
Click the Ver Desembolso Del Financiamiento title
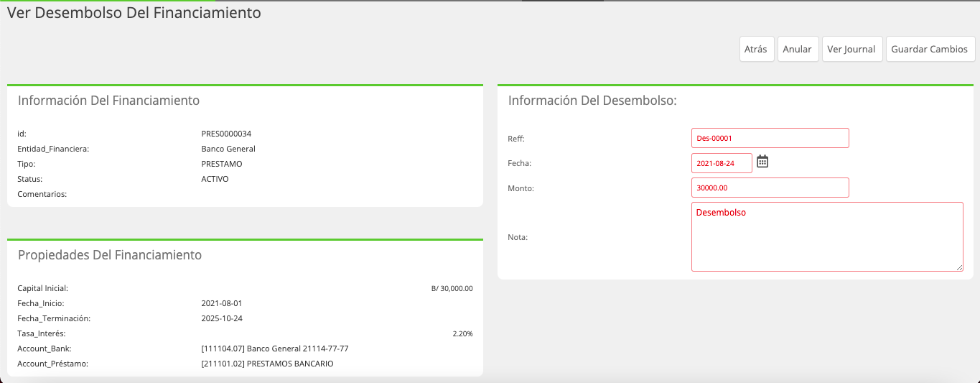134,13
